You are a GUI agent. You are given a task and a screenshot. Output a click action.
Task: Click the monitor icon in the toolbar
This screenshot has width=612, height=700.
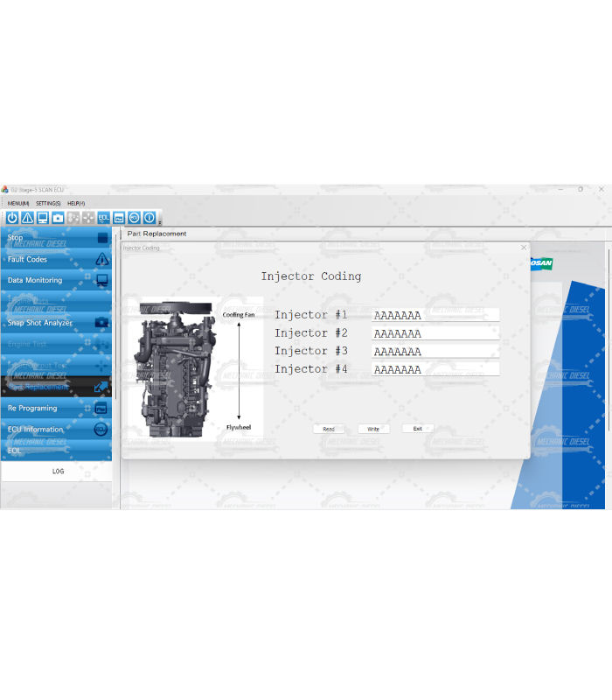tap(43, 218)
